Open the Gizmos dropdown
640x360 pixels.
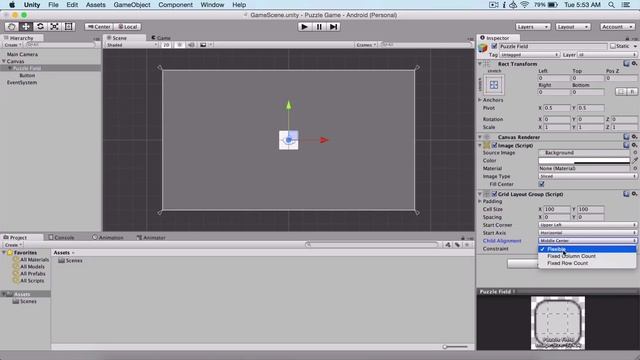[366, 45]
